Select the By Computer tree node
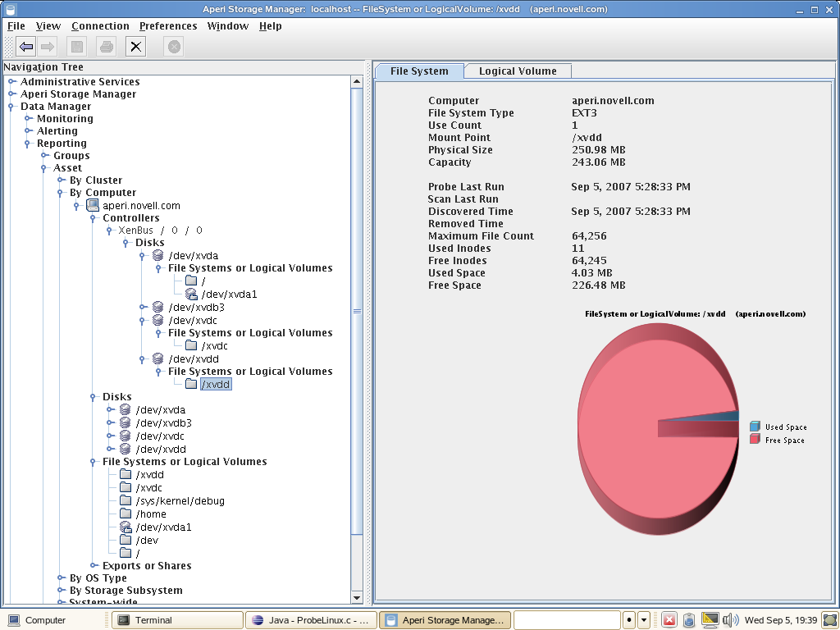This screenshot has height=630, width=840. point(103,192)
